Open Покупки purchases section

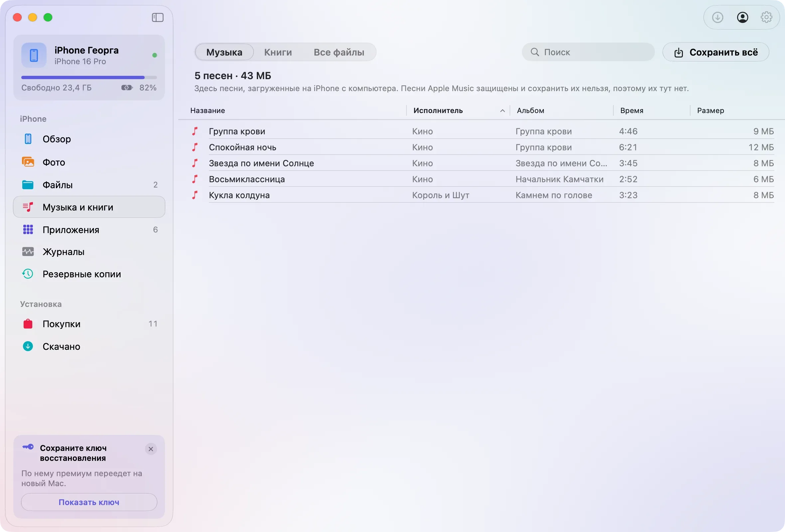coord(89,324)
